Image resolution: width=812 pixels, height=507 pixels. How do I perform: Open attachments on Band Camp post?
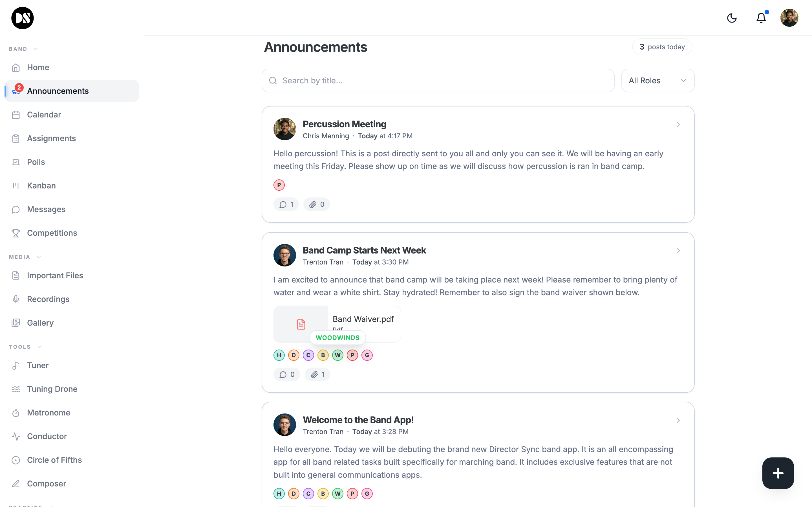point(317,374)
